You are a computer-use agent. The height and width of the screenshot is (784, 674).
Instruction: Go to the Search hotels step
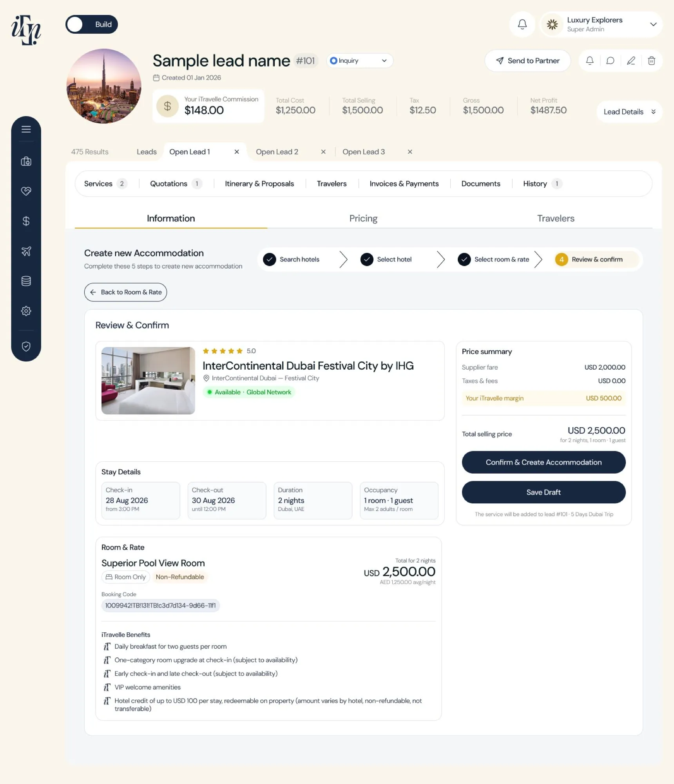click(292, 260)
